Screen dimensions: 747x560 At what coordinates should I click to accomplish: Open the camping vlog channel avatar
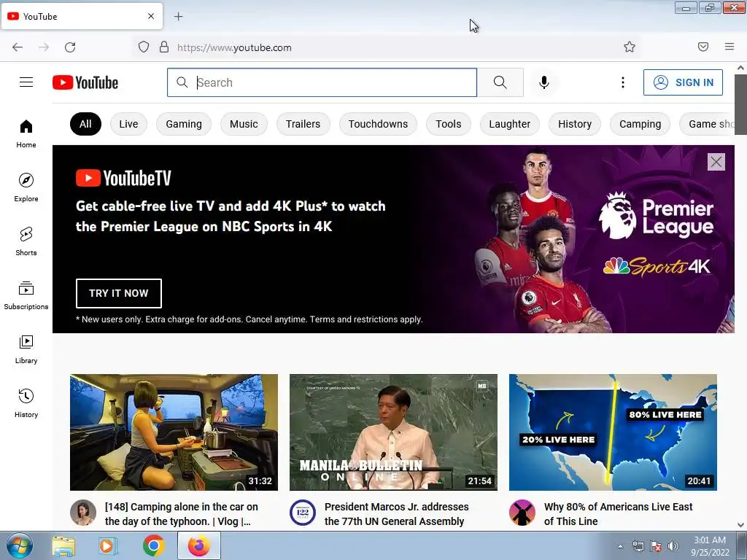[83, 513]
